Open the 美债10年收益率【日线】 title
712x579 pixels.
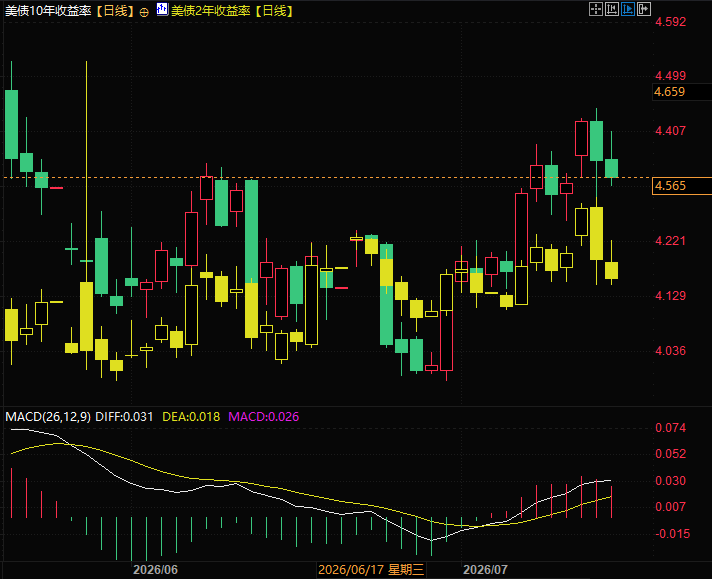(x=70, y=11)
